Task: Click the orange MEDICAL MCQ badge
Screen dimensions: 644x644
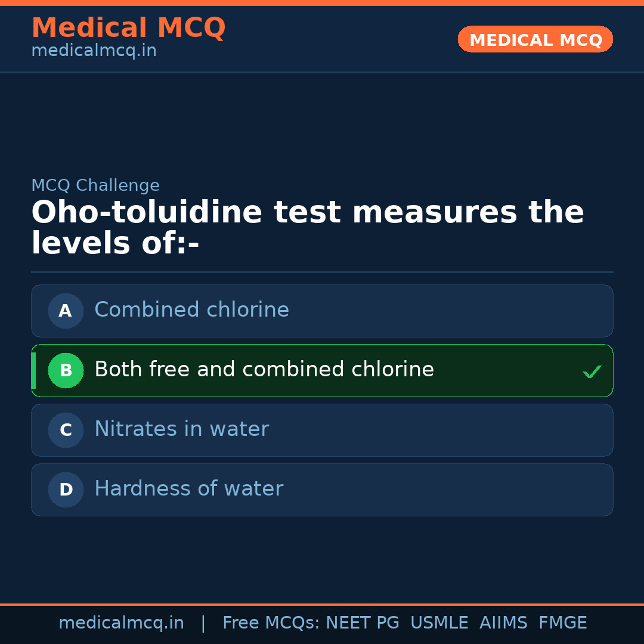Action: 535,39
